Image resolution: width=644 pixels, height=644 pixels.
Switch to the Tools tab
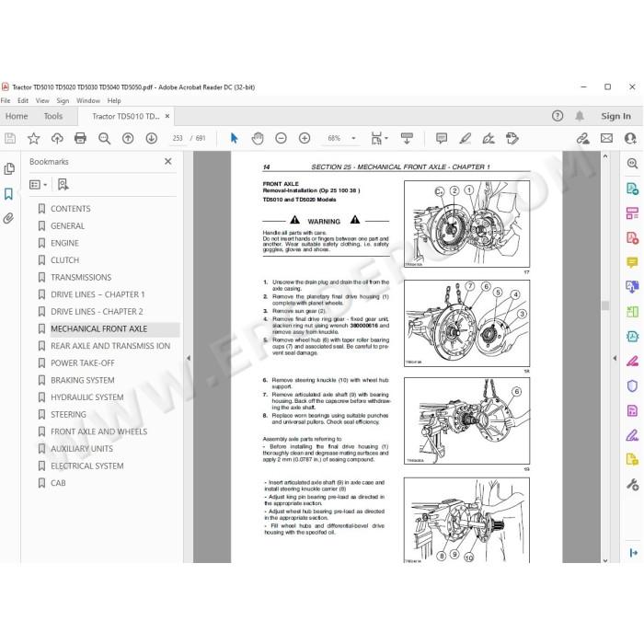[53, 116]
